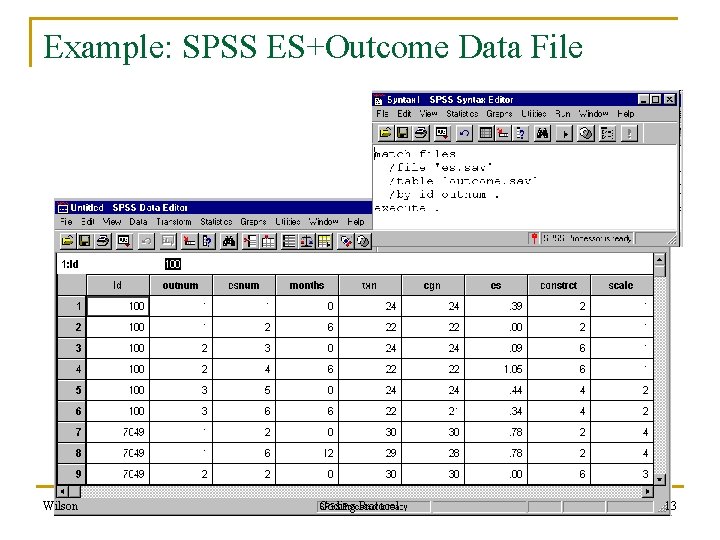Viewport: 720px width, 540px height.
Task: Click months cell with value 12
Action: click(307, 453)
